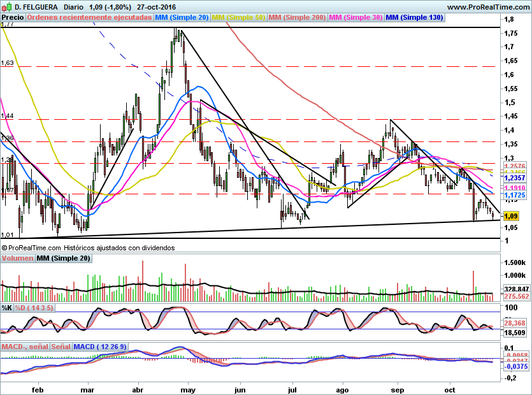532x395 pixels.
Task: Open the www.ProRealTime.com link
Action: click(x=487, y=6)
